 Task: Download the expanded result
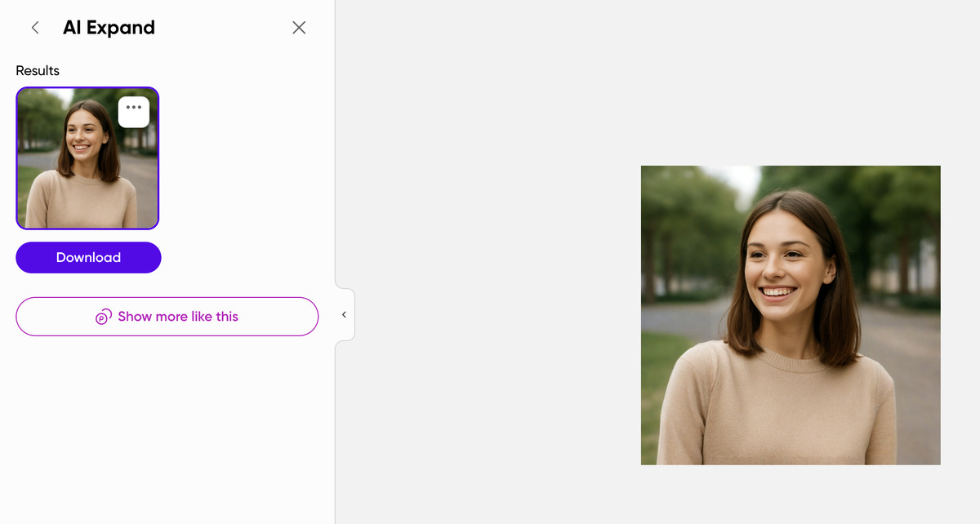coord(88,257)
